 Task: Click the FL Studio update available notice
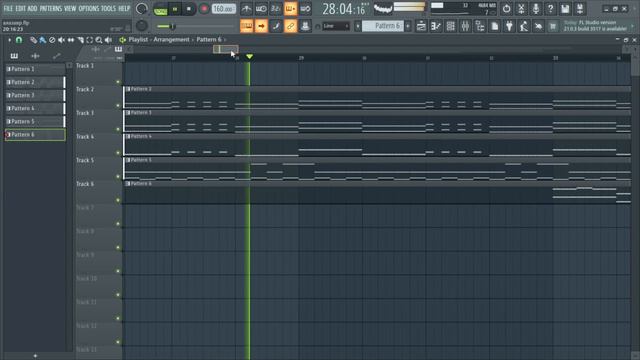(x=596, y=26)
